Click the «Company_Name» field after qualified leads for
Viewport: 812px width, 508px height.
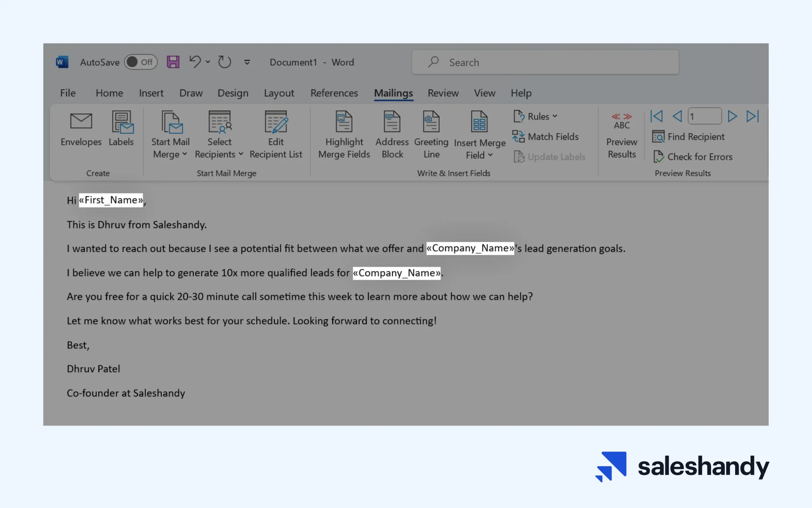(396, 273)
